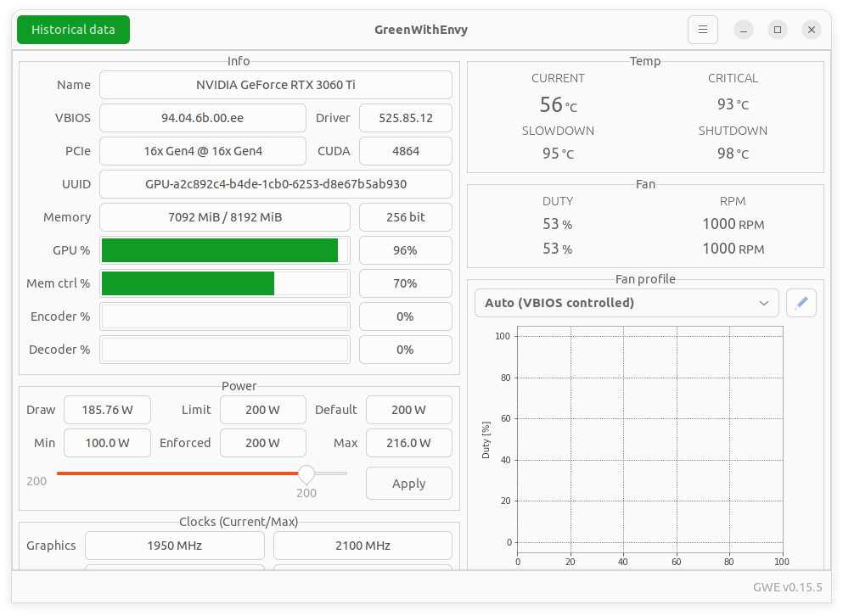Select the driver version 525.85.12
The width and height of the screenshot is (843, 616).
point(406,118)
